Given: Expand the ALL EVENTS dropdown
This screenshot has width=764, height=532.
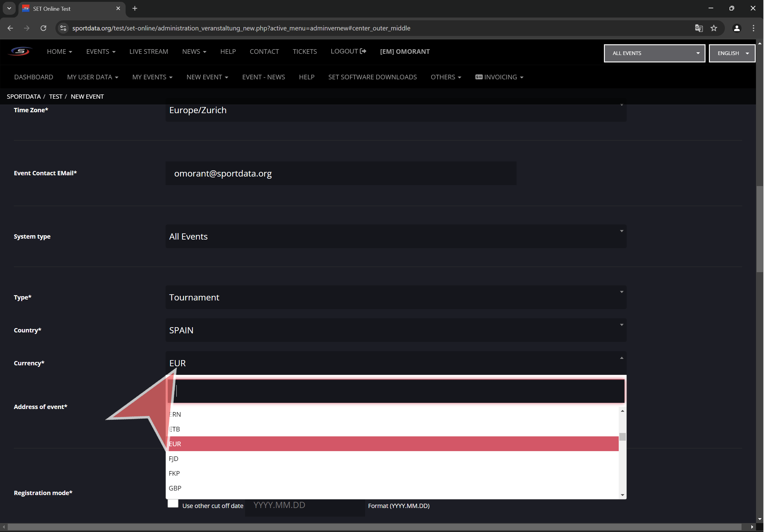Looking at the screenshot, I should click(654, 53).
